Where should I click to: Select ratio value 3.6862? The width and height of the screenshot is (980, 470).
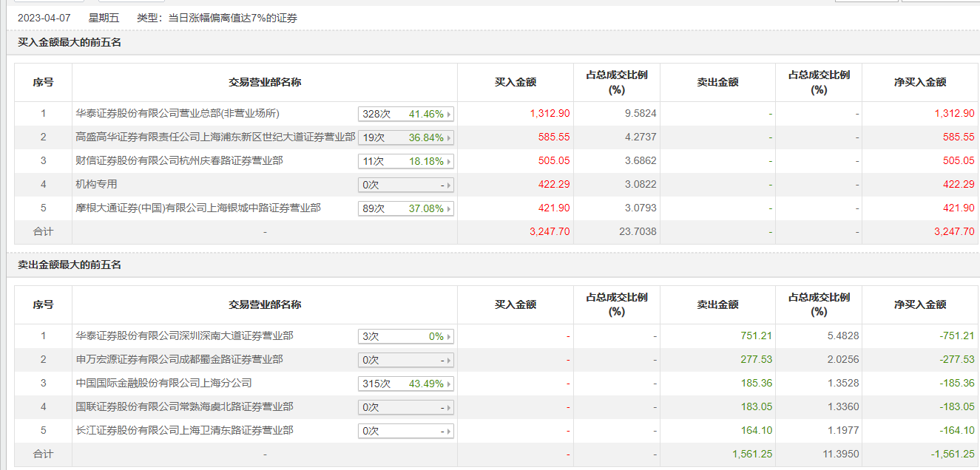pyautogui.click(x=639, y=161)
